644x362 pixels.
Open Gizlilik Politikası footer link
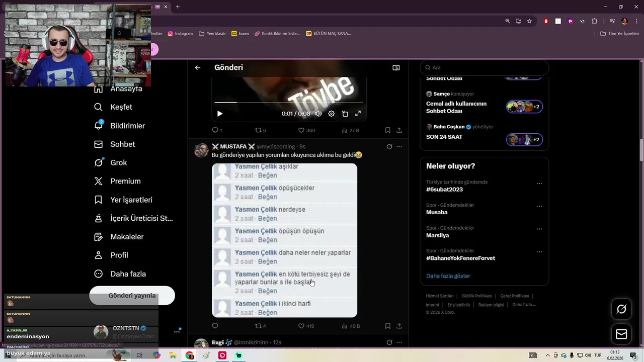476,296
